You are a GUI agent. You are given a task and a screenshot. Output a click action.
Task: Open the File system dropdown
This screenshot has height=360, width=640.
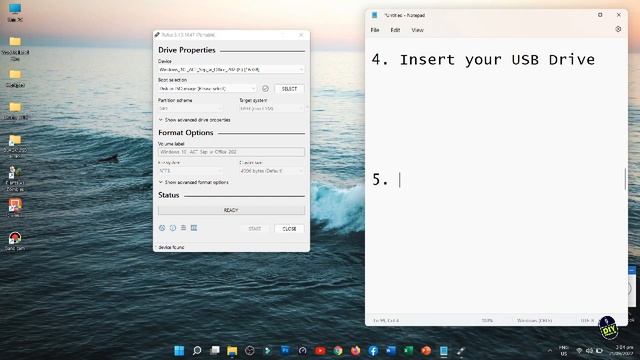pos(190,171)
